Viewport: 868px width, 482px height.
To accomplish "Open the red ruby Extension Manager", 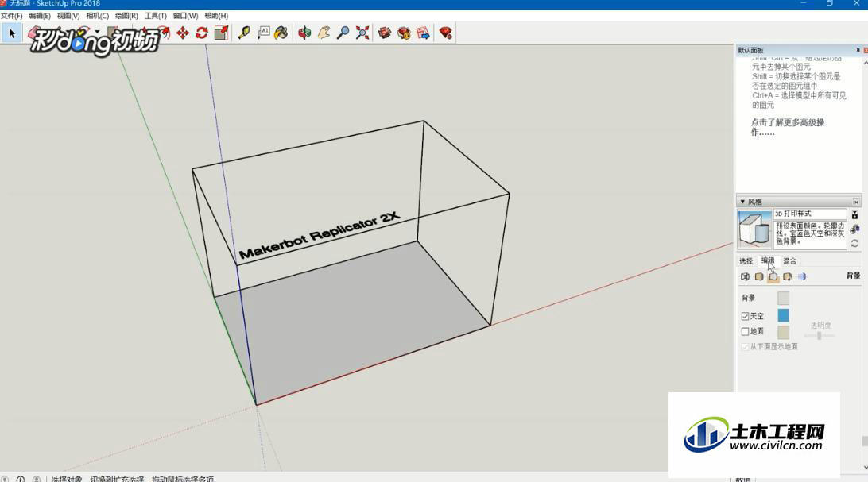I will coord(446,33).
